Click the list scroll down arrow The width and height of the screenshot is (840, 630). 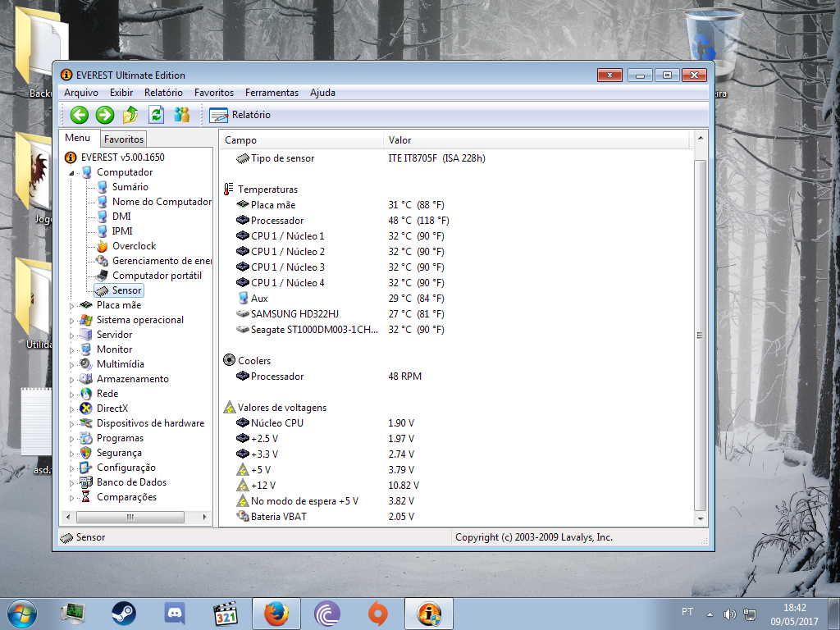coord(700,518)
